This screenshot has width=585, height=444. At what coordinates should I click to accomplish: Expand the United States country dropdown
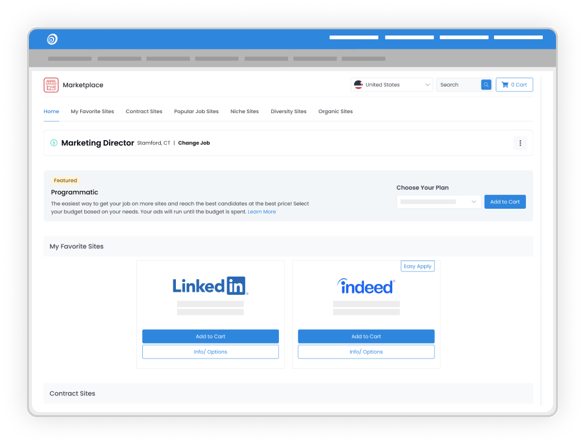coord(392,85)
